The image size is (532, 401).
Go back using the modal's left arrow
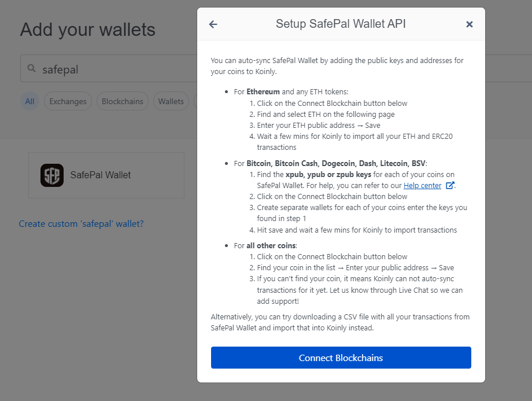213,24
